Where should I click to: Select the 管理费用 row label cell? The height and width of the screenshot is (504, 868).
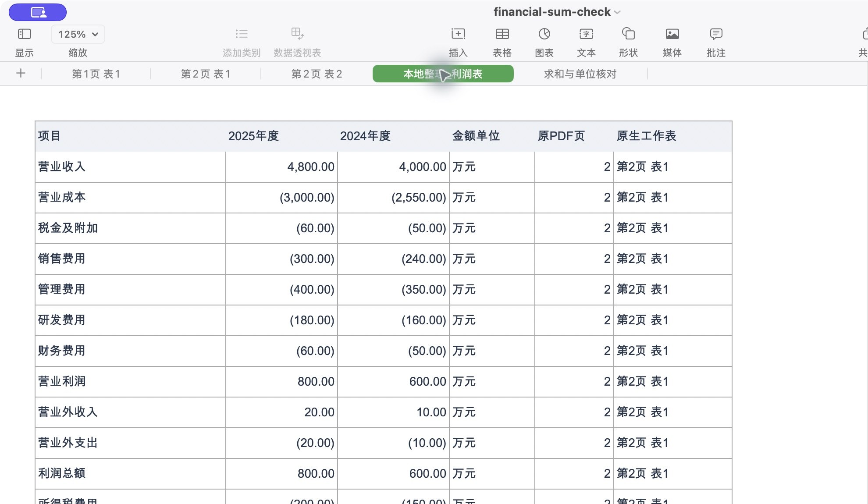coord(130,290)
